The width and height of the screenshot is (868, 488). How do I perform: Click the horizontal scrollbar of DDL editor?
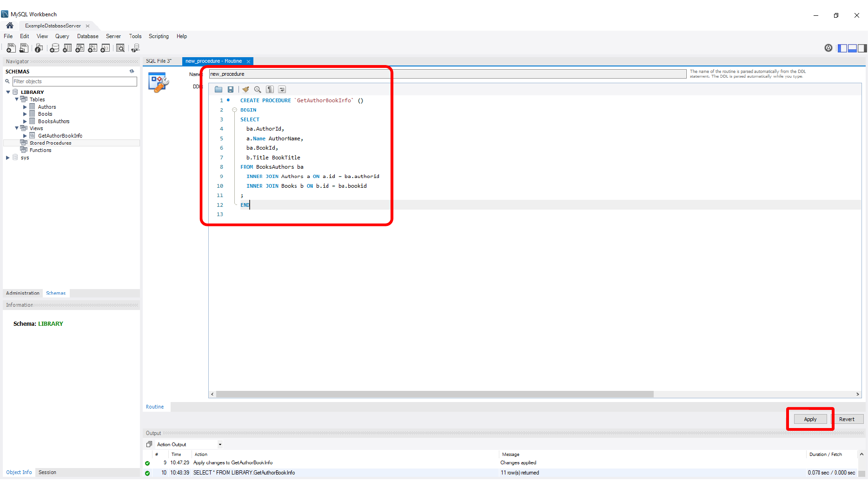pyautogui.click(x=435, y=394)
